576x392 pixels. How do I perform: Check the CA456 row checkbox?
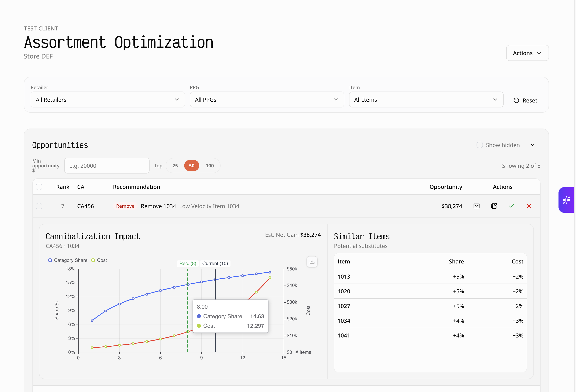click(x=39, y=206)
